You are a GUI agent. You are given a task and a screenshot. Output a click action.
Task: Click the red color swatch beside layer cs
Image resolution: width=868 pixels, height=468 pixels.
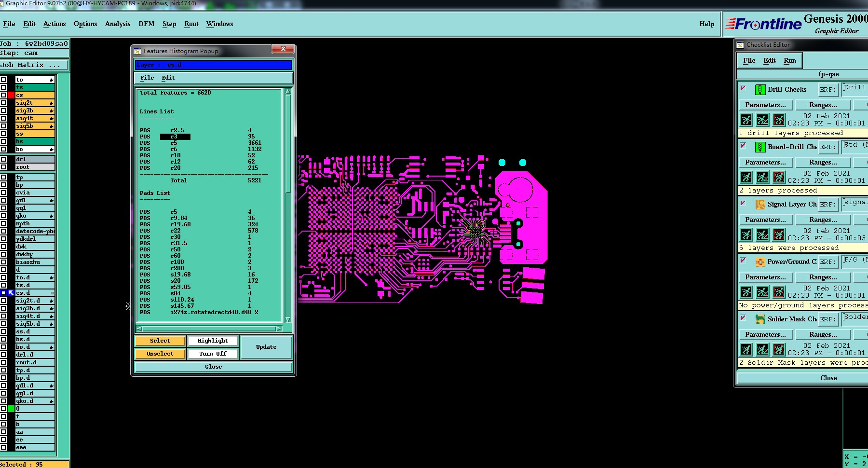tap(11, 95)
